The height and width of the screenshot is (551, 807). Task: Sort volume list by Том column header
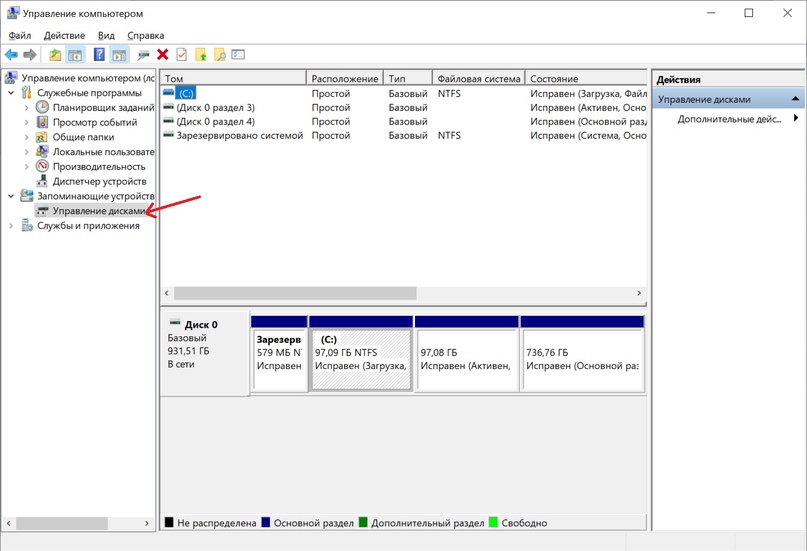(x=233, y=78)
